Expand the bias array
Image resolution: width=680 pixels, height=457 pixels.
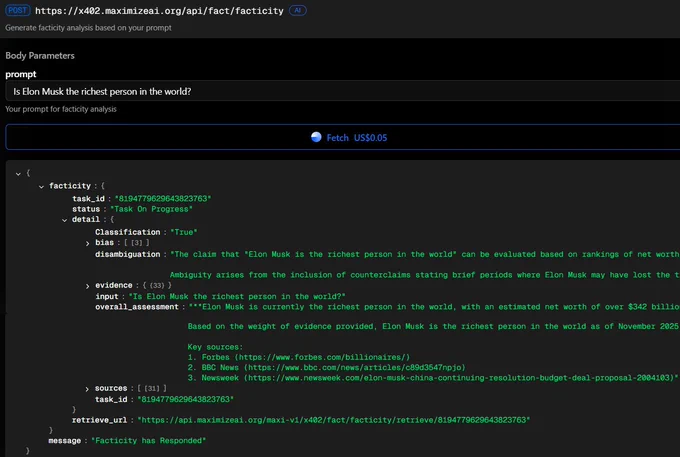[87, 243]
